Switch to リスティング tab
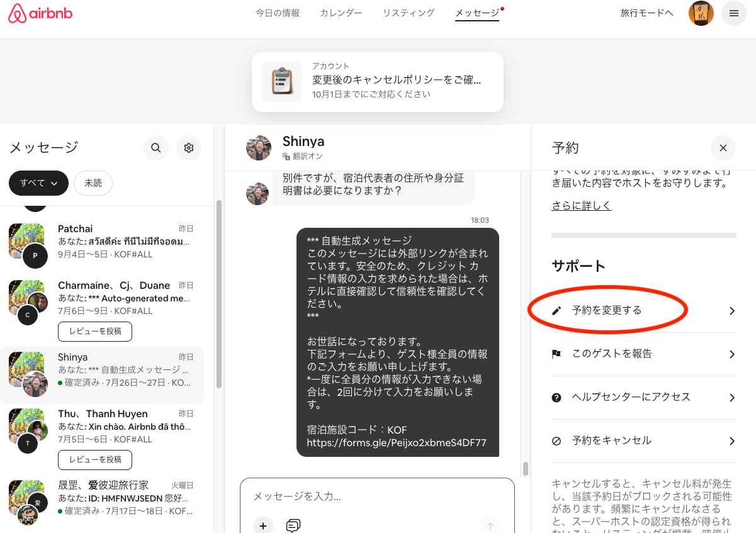 click(409, 13)
